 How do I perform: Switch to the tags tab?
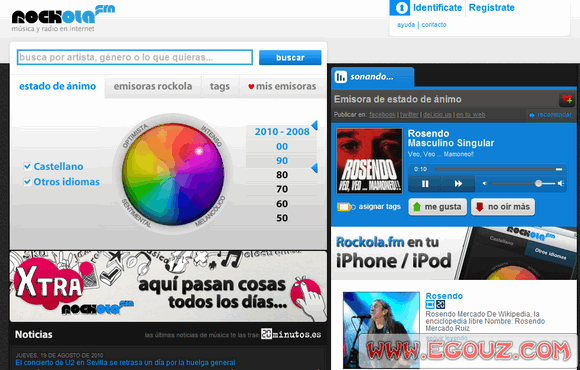pyautogui.click(x=220, y=86)
